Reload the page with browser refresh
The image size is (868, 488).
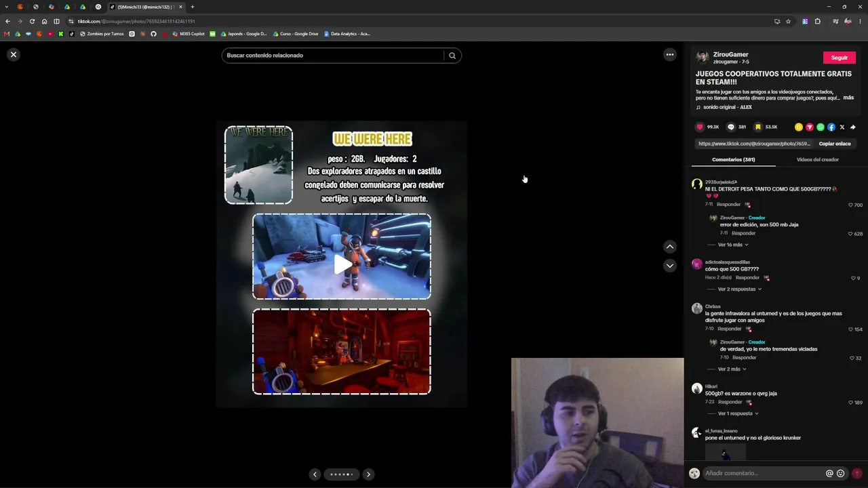coord(32,21)
